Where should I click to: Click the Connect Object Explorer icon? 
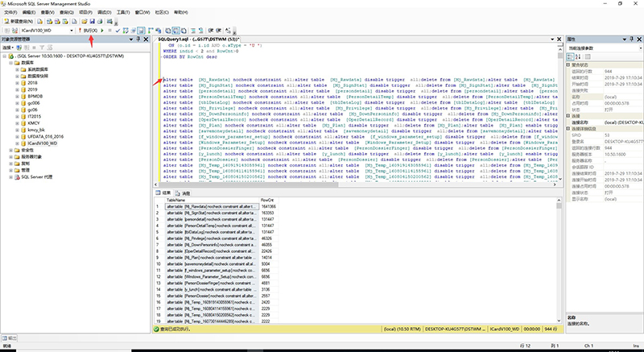point(19,48)
